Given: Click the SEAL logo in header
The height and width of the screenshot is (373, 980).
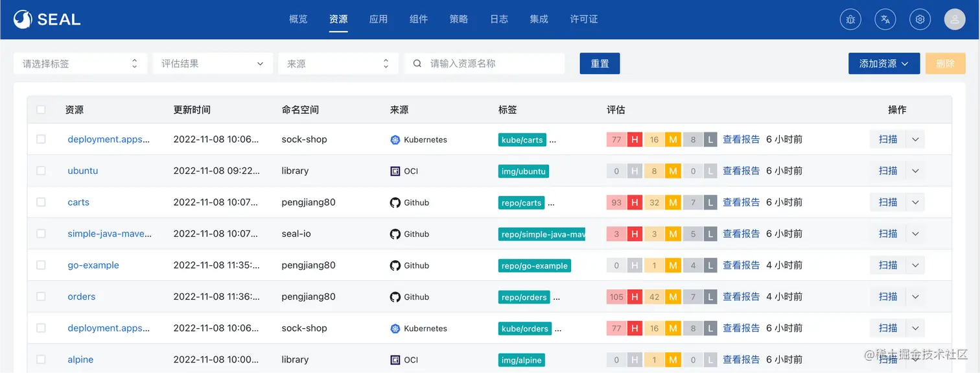Looking at the screenshot, I should (47, 19).
